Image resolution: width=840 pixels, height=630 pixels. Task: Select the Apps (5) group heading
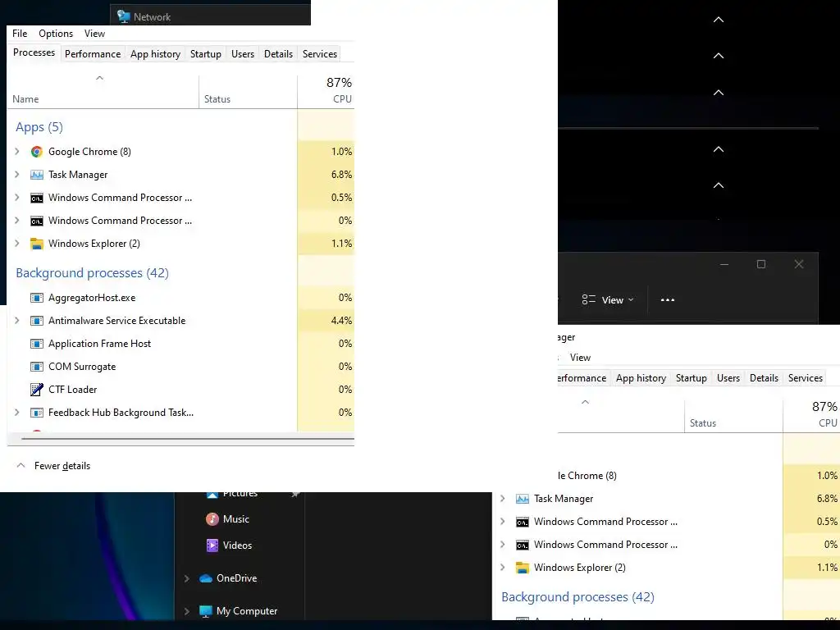[x=39, y=127]
